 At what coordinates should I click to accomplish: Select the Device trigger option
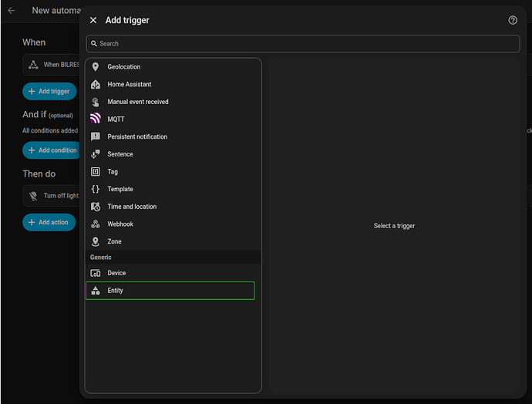coord(173,273)
